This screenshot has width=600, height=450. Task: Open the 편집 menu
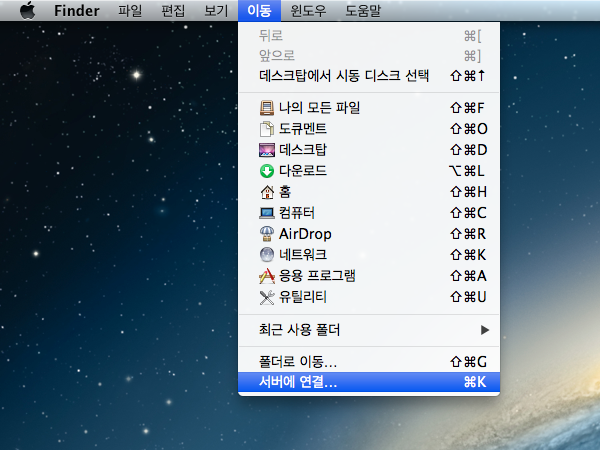click(173, 11)
